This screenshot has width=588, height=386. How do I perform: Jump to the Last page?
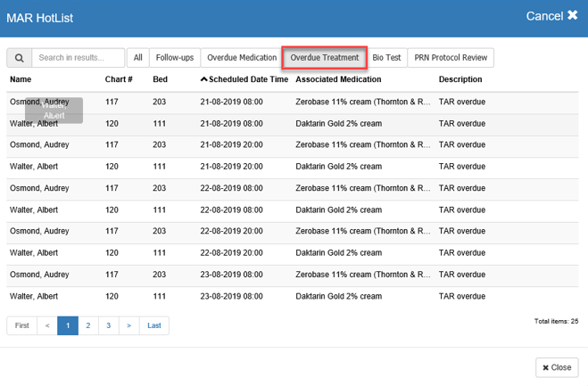[x=154, y=325]
